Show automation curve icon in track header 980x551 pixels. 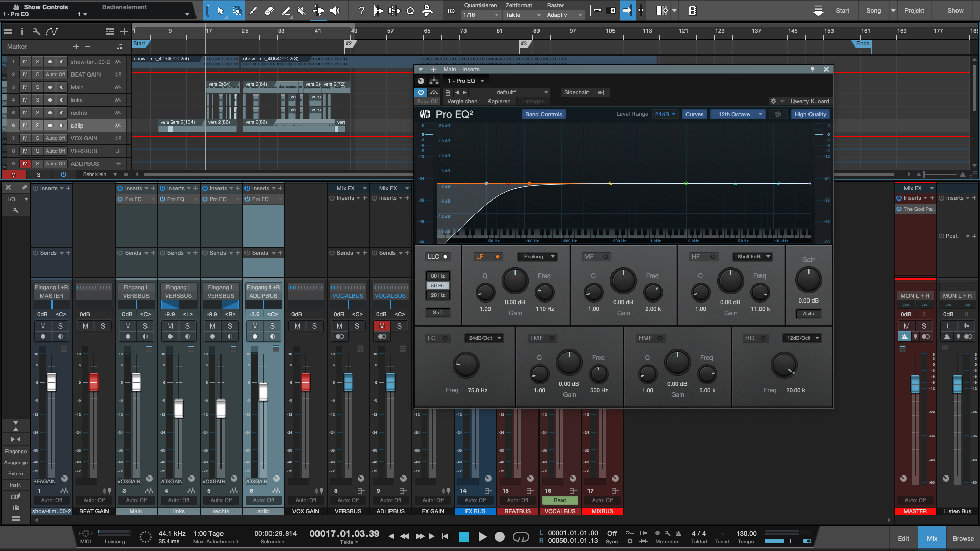pos(52,32)
